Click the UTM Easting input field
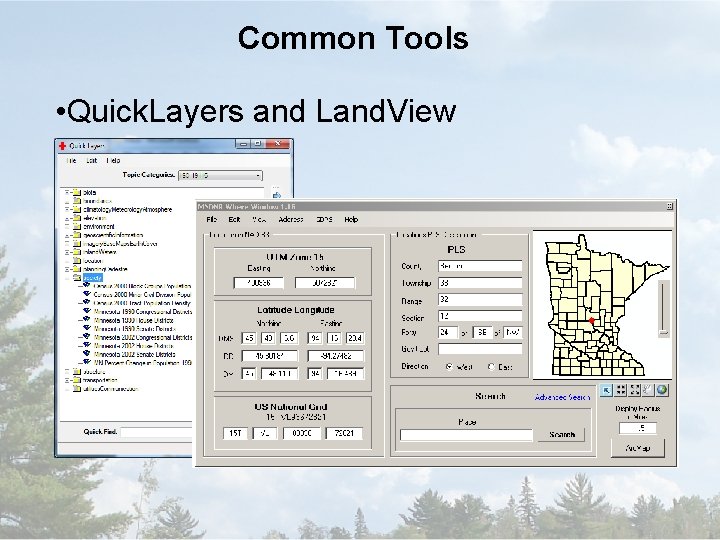 coord(259,283)
